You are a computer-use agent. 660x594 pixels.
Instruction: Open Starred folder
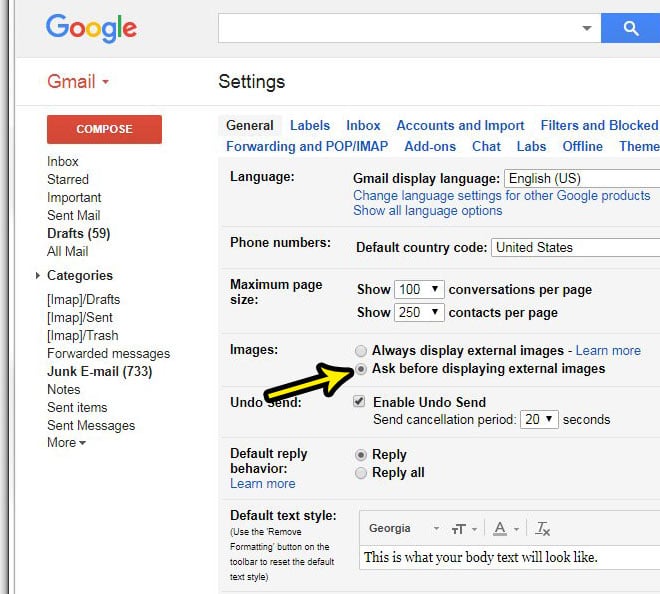click(x=68, y=179)
